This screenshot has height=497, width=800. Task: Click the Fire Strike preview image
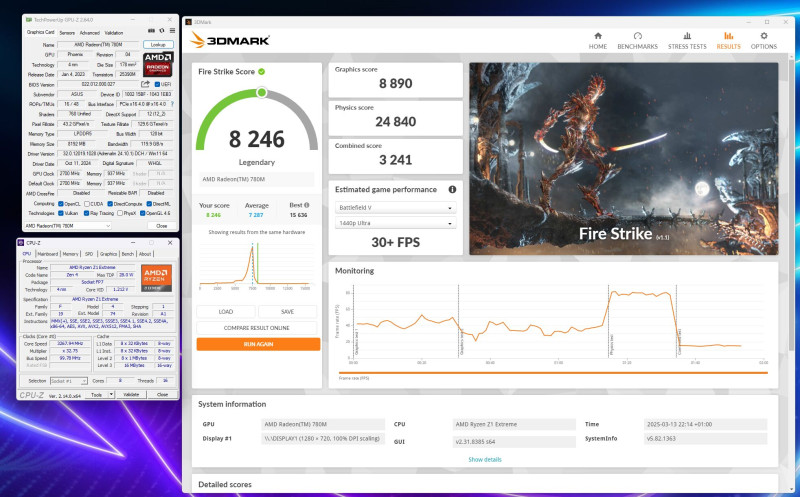624,159
